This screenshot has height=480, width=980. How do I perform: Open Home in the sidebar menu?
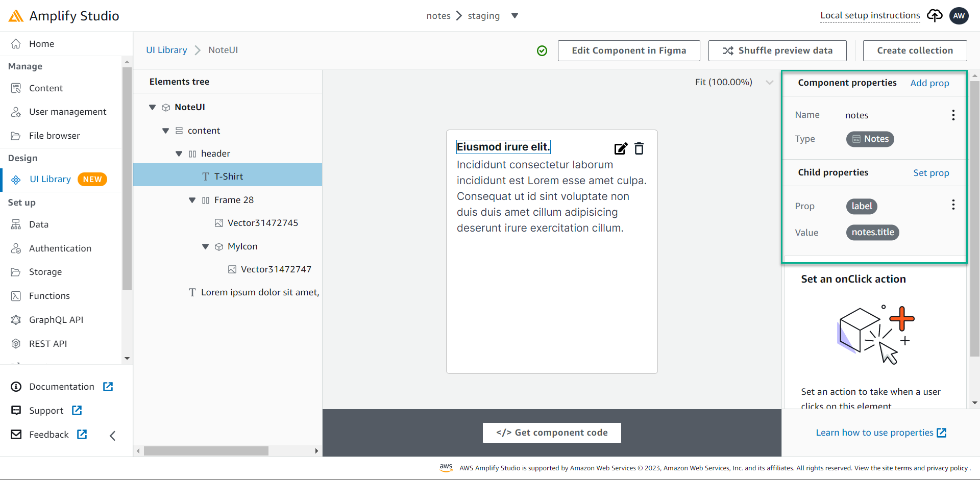coord(41,44)
